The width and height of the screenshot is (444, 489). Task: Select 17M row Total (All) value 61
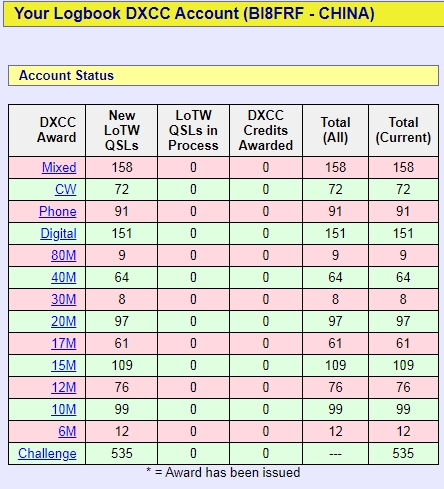[x=335, y=343]
